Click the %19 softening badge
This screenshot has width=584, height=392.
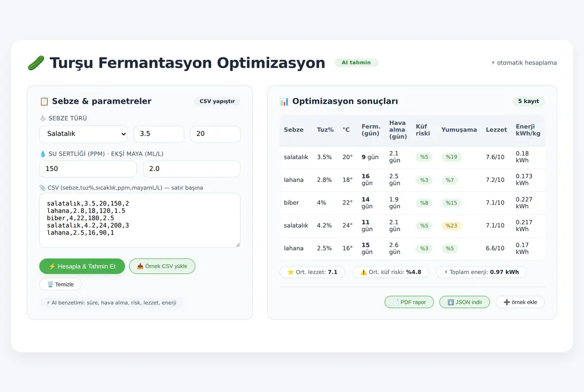[x=452, y=157]
